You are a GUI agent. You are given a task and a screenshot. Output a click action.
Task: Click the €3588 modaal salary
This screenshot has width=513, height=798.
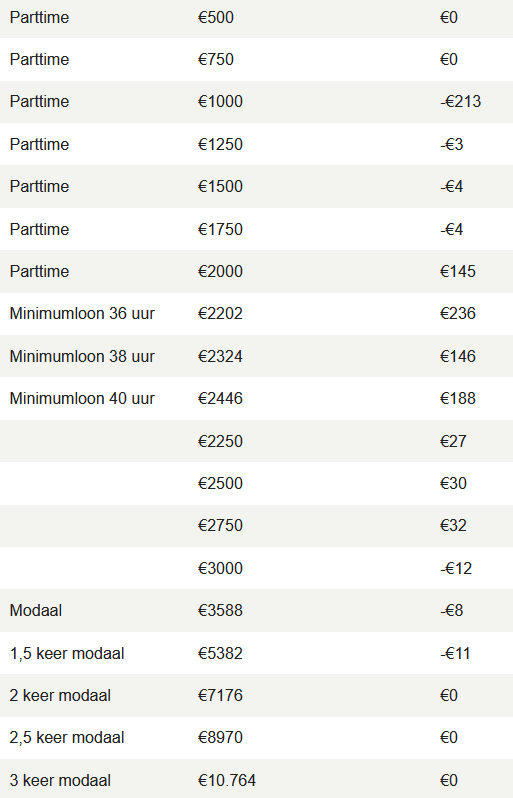coord(220,610)
